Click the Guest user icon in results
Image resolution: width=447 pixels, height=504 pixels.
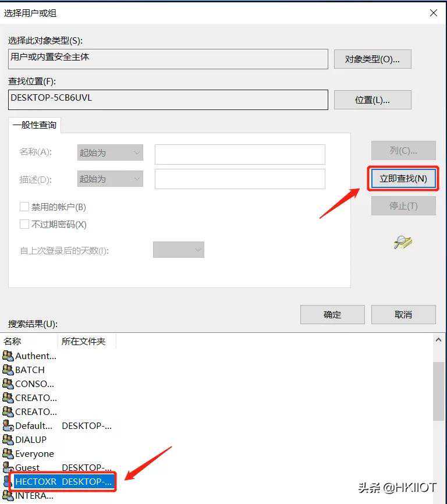tap(8, 467)
